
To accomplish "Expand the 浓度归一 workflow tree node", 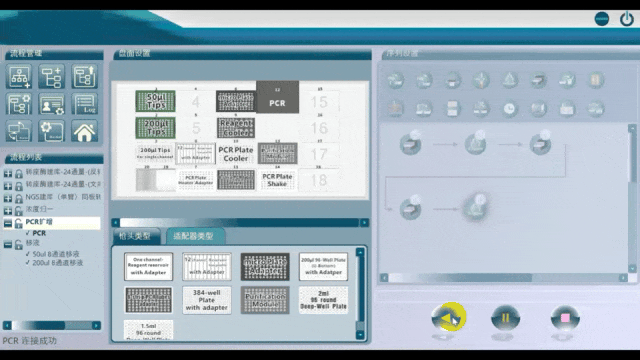I will (8, 211).
